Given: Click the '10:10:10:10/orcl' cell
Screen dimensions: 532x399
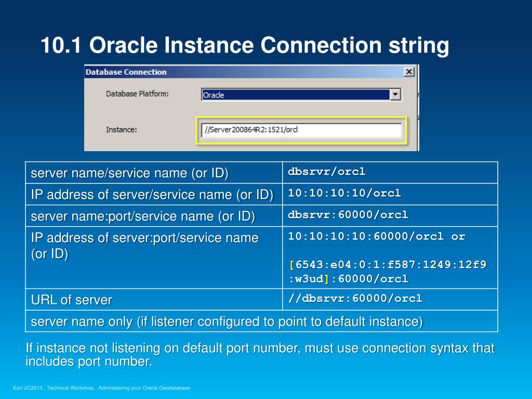Looking at the screenshot, I should click(x=390, y=194).
